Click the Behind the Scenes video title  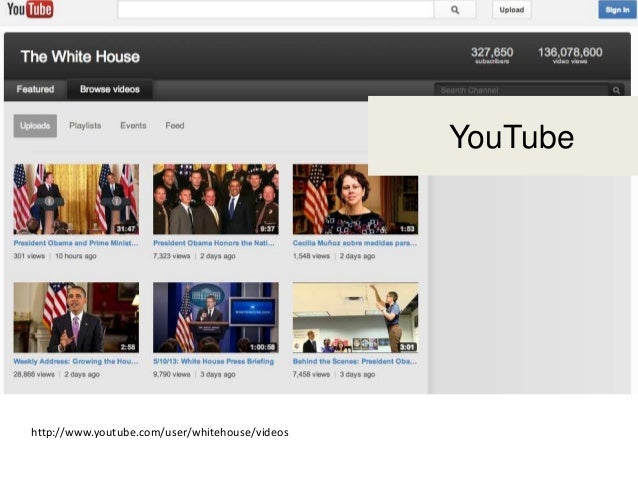355,361
